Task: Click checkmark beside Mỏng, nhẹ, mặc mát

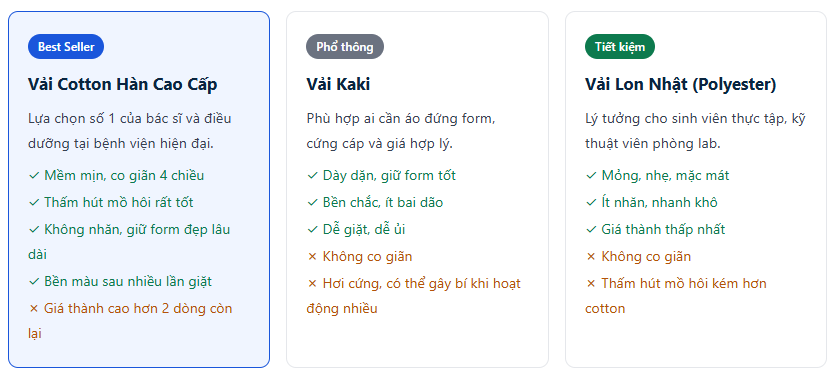Action: point(591,176)
